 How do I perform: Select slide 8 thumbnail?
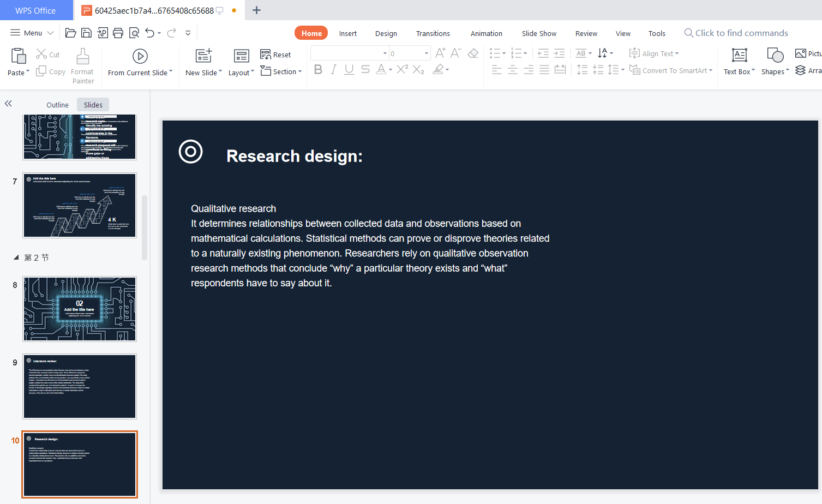point(80,309)
